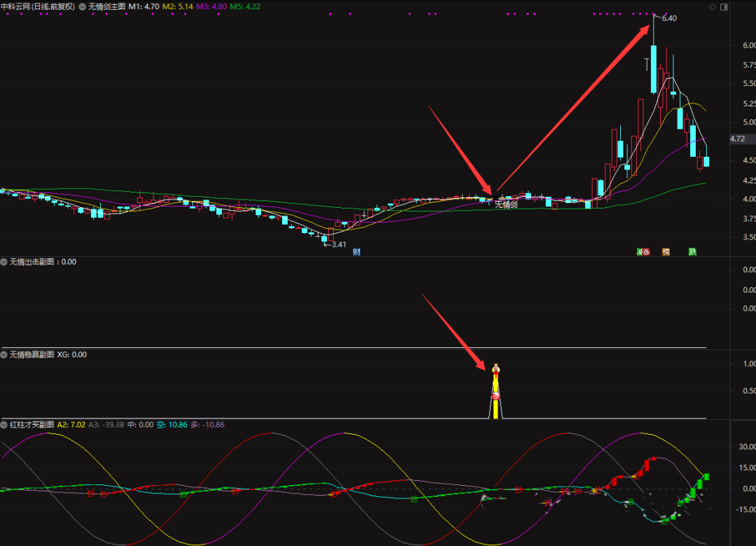
Task: Open the 无情稳赢副图 indicator dropdown arrow
Action: tap(4, 355)
